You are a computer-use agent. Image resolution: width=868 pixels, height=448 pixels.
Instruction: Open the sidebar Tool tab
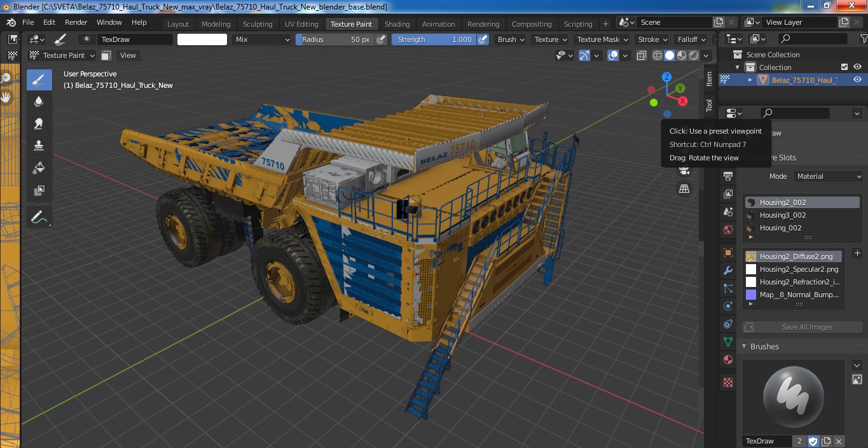(x=709, y=105)
